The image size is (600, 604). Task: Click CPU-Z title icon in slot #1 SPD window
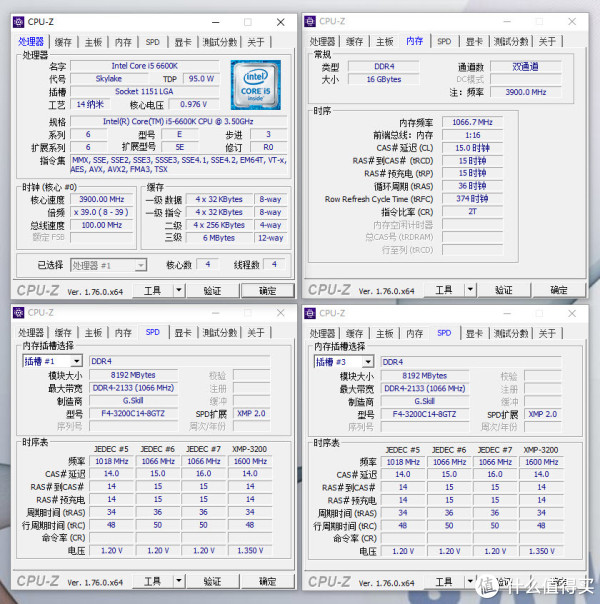(18, 312)
